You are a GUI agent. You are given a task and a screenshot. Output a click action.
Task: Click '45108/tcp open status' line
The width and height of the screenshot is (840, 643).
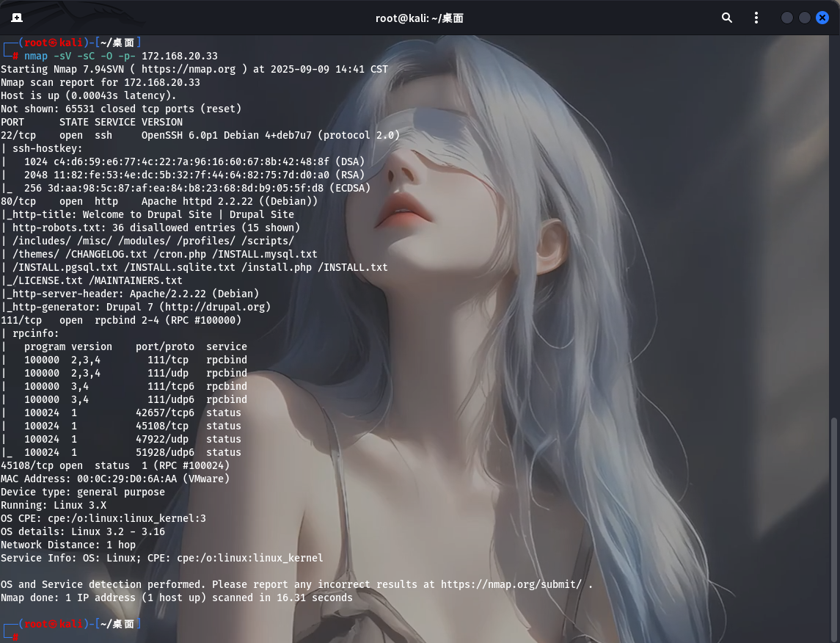[x=115, y=465]
